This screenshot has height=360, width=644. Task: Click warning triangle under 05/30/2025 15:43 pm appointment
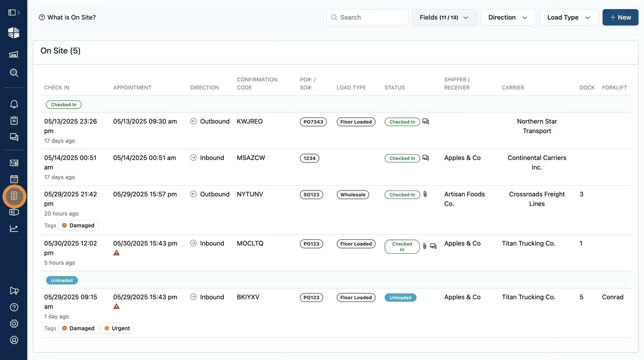pos(116,253)
